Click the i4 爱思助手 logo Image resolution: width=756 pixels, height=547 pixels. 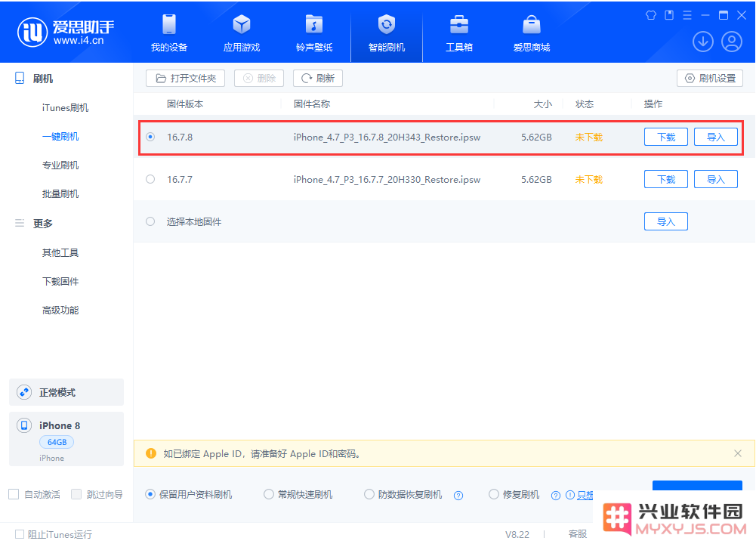click(66, 32)
